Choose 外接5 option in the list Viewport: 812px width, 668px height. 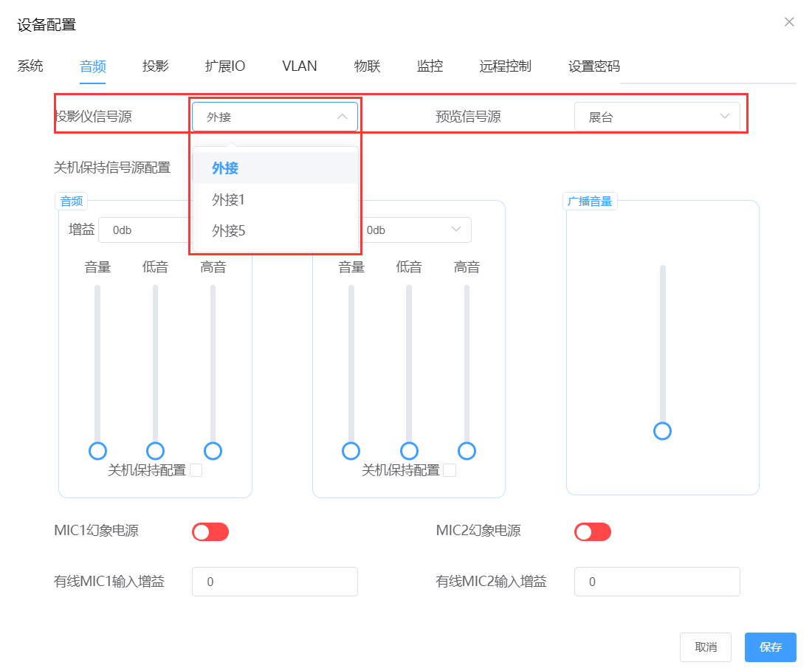point(228,231)
